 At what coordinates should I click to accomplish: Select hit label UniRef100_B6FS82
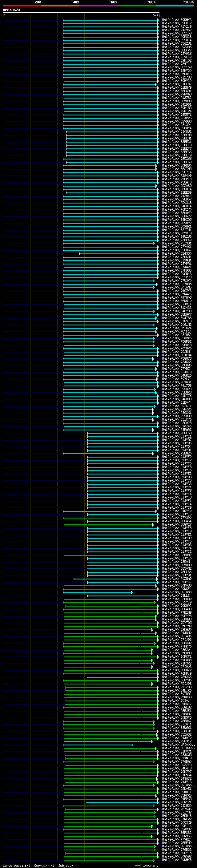tap(176, 833)
